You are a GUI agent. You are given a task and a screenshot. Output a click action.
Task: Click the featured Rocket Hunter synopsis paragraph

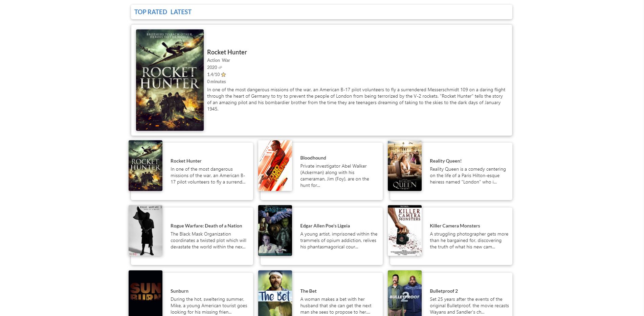pos(356,99)
